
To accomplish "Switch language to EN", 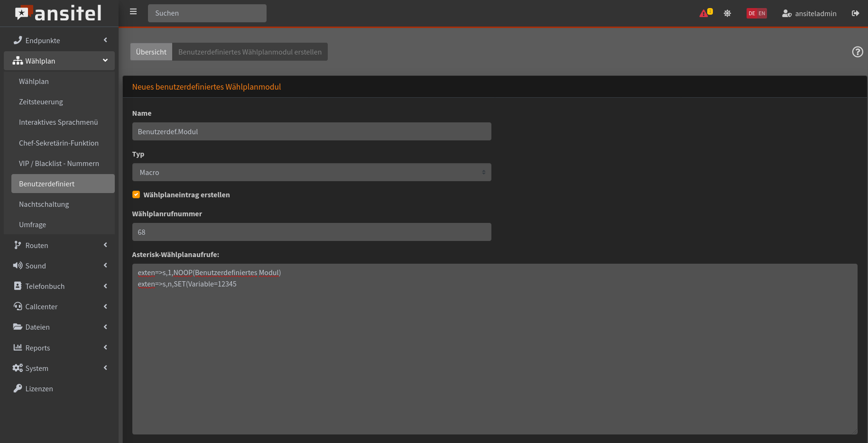I will click(x=762, y=13).
